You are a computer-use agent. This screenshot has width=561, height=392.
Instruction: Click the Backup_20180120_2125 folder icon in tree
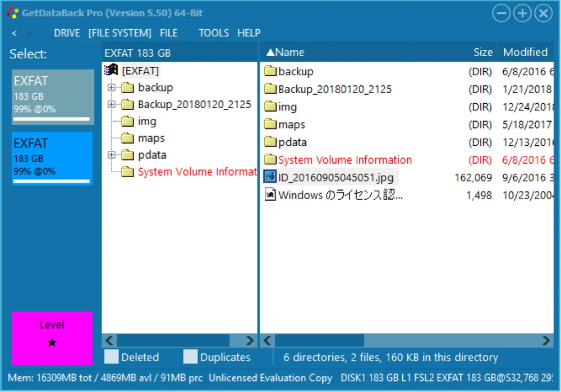127,104
